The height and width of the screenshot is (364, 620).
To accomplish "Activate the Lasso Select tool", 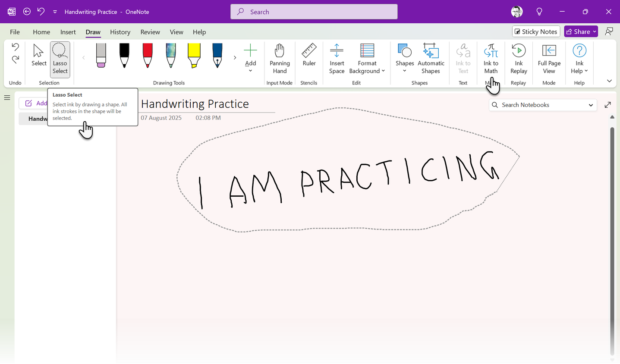I will click(60, 59).
